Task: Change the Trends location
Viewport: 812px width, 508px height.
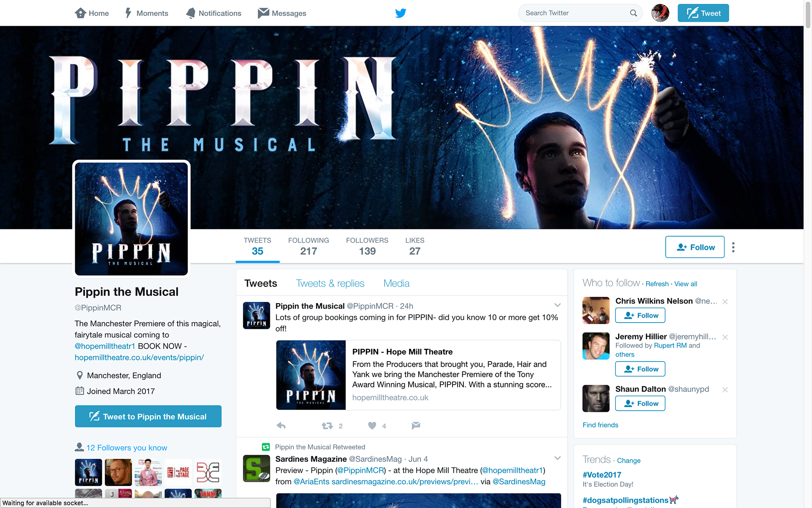Action: [628, 460]
